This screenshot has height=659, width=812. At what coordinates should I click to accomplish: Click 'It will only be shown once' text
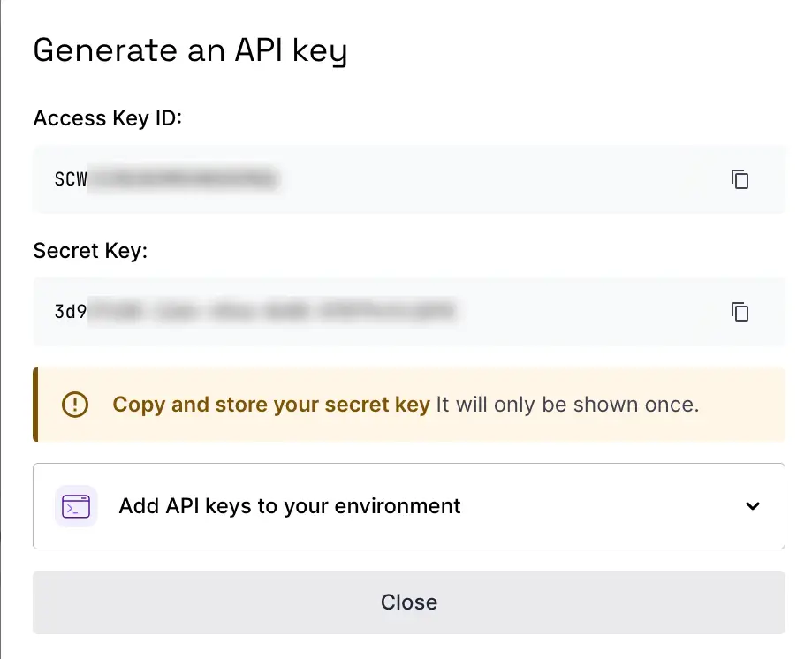[567, 405]
